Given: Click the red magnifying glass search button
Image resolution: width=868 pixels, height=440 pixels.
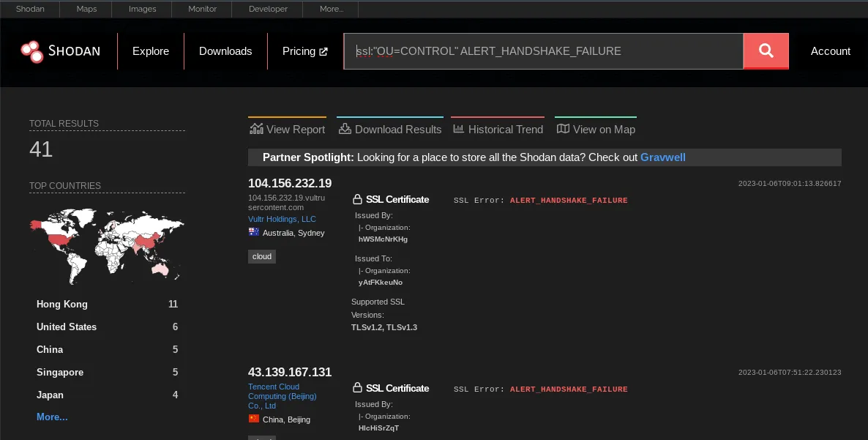Looking at the screenshot, I should (x=766, y=51).
